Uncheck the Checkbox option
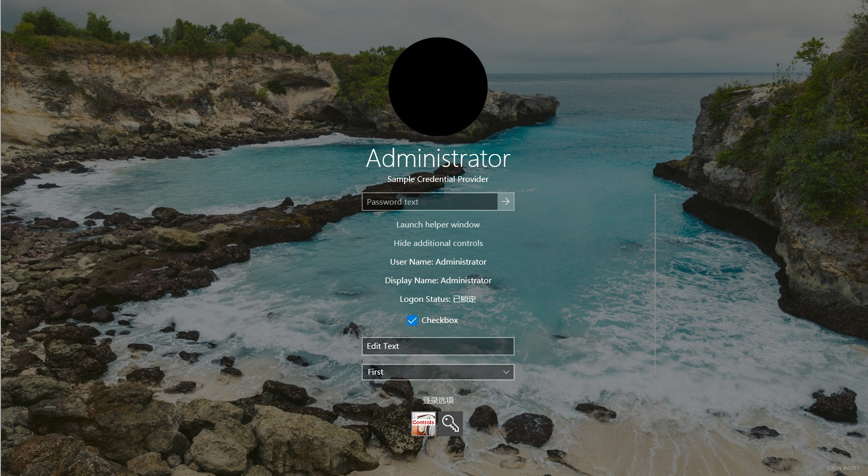868x476 pixels. (412, 320)
